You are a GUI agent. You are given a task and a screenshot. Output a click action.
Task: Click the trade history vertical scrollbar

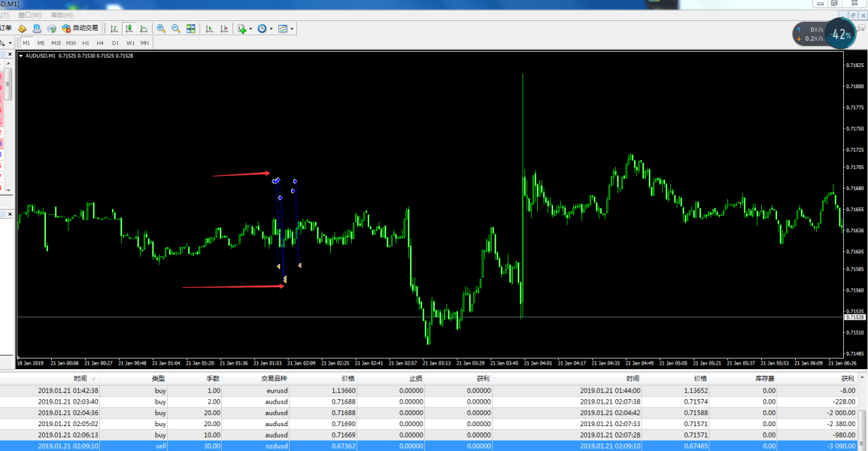[863, 413]
